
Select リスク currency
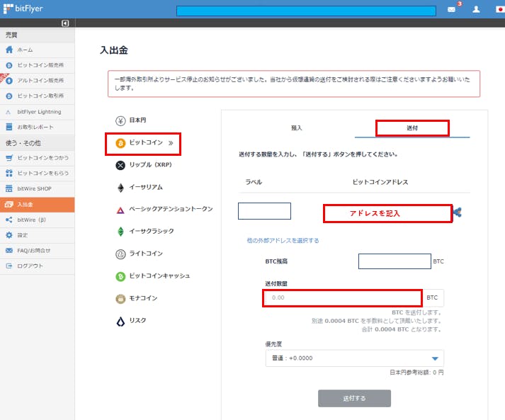coord(131,321)
